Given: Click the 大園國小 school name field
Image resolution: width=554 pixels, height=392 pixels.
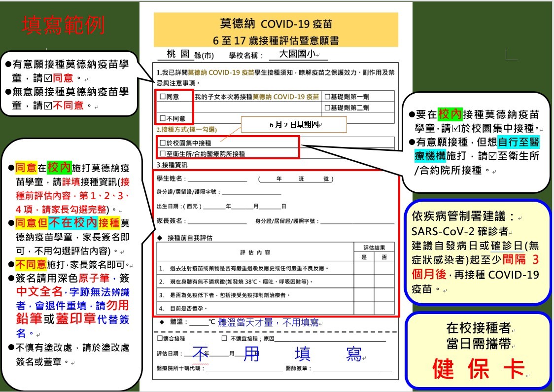Looking at the screenshot, I should 298,55.
